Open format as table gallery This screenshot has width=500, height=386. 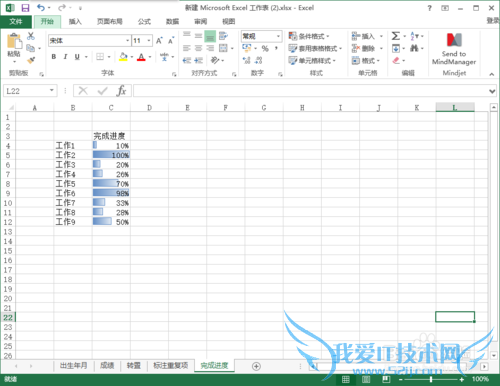click(315, 49)
